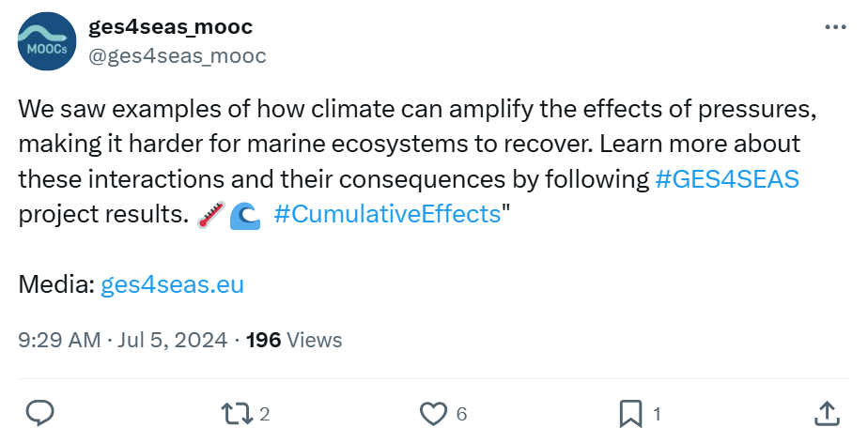Click the reply speech bubble icon
This screenshot has height=443, width=868.
(39, 413)
